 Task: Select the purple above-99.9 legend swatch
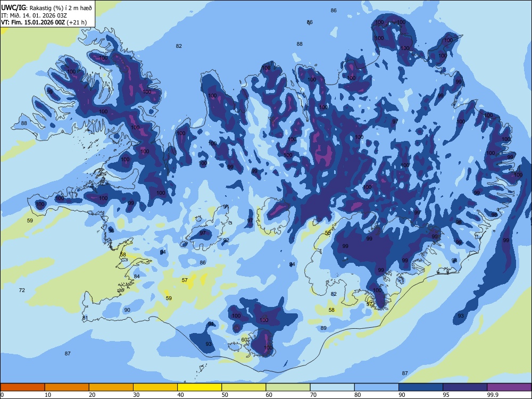pyautogui.click(x=509, y=387)
